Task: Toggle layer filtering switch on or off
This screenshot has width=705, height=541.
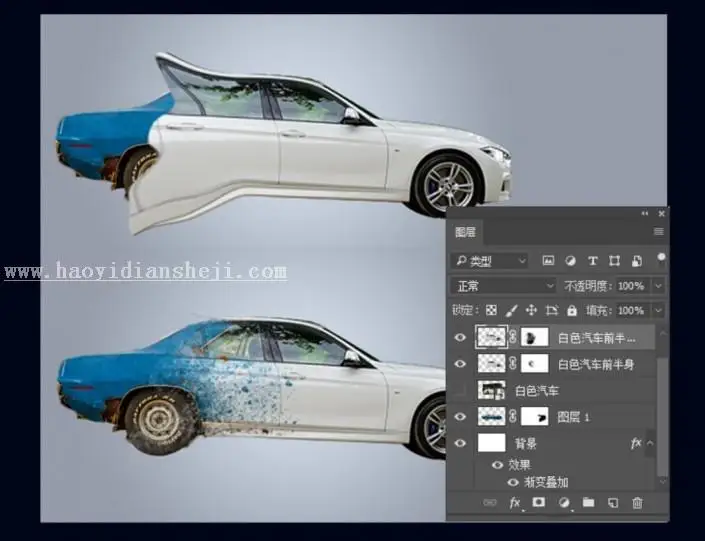Action: click(x=661, y=259)
